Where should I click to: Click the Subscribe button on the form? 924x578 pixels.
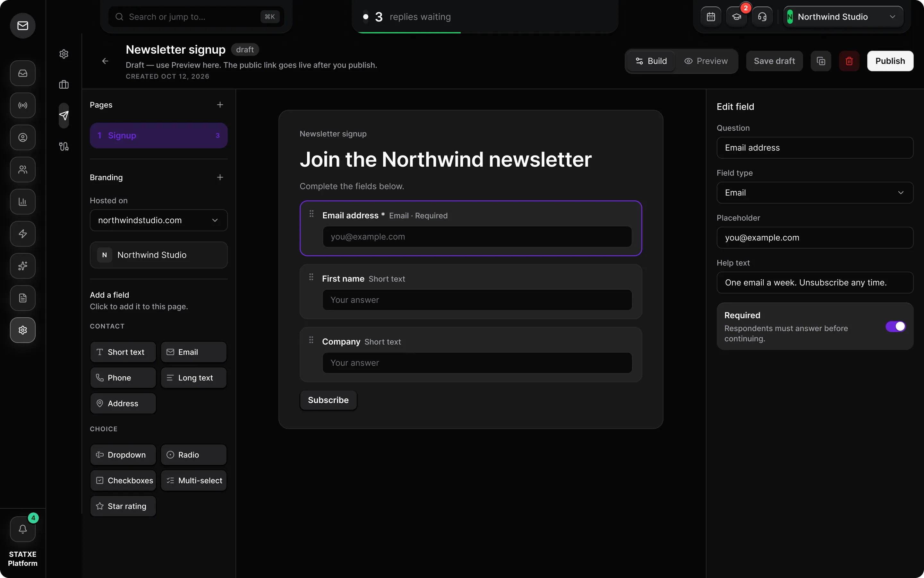(328, 400)
